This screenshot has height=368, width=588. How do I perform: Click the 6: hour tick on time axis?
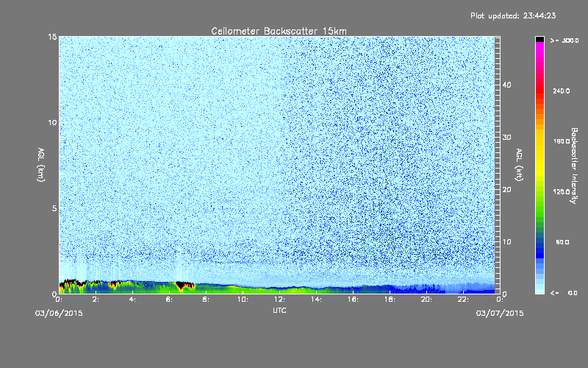click(x=170, y=300)
